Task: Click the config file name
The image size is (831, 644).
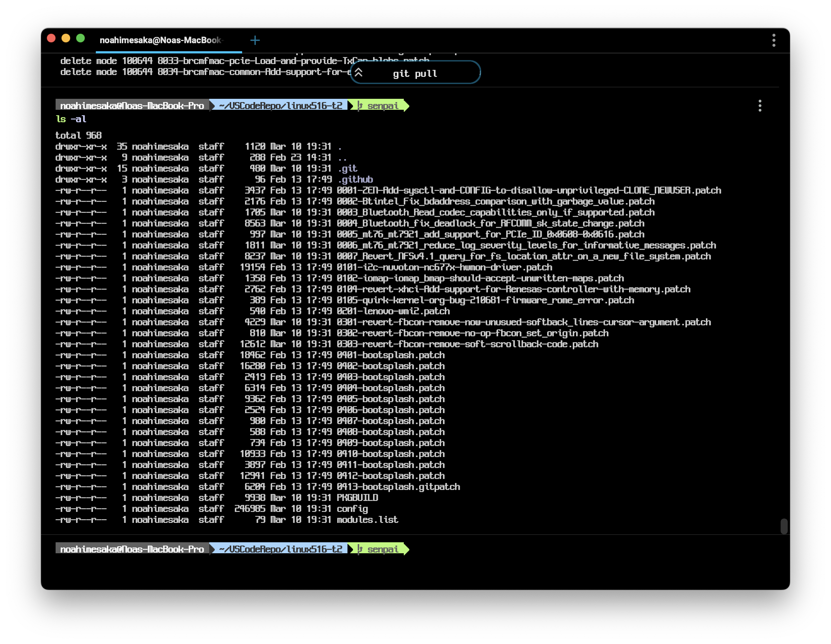Action: 352,509
